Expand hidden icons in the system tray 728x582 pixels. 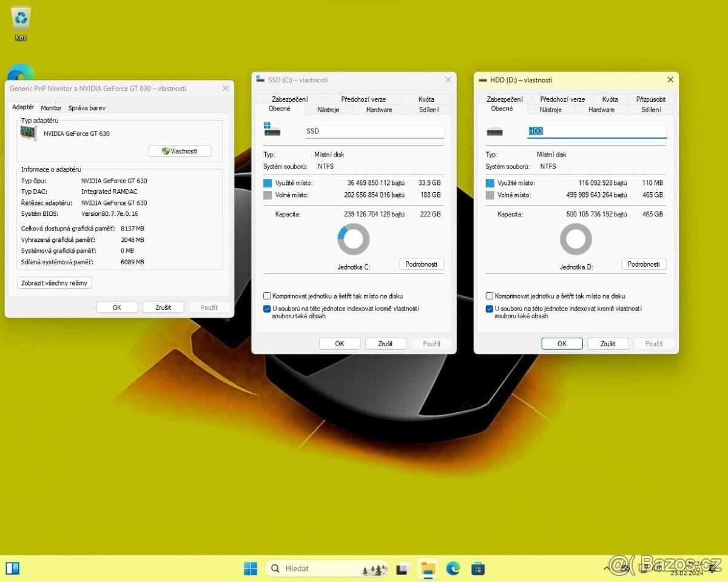coord(607,569)
